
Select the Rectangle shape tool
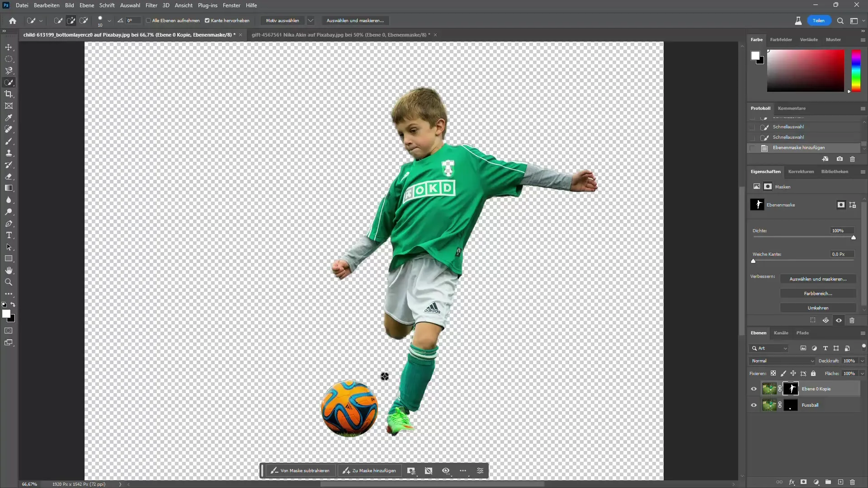tap(9, 259)
